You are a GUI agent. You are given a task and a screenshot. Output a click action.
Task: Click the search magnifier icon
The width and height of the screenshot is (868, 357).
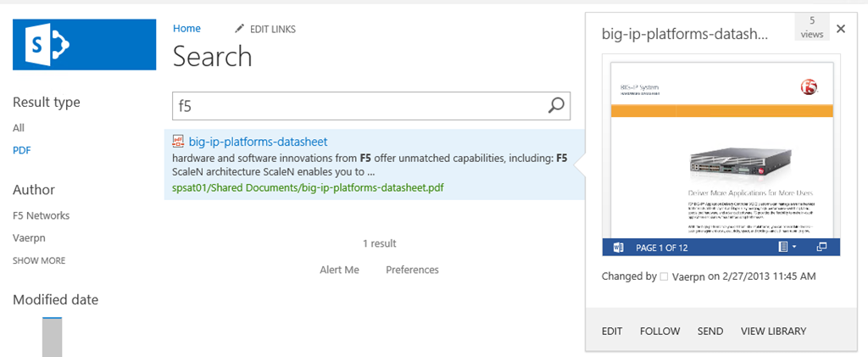click(556, 105)
